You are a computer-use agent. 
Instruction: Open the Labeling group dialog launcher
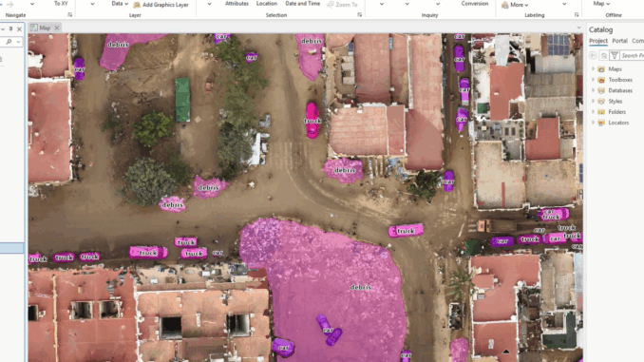click(x=577, y=15)
